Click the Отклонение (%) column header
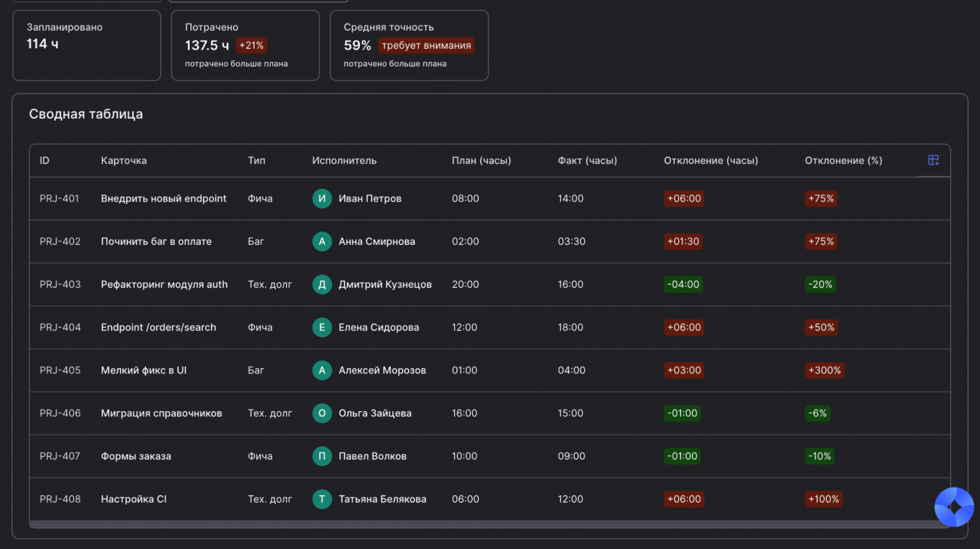 pyautogui.click(x=844, y=161)
